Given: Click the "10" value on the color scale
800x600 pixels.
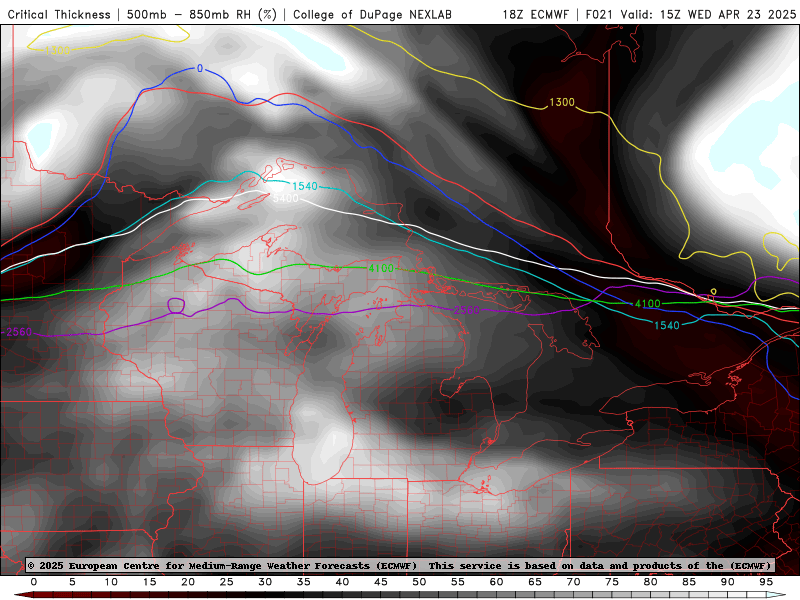Looking at the screenshot, I should (111, 582).
